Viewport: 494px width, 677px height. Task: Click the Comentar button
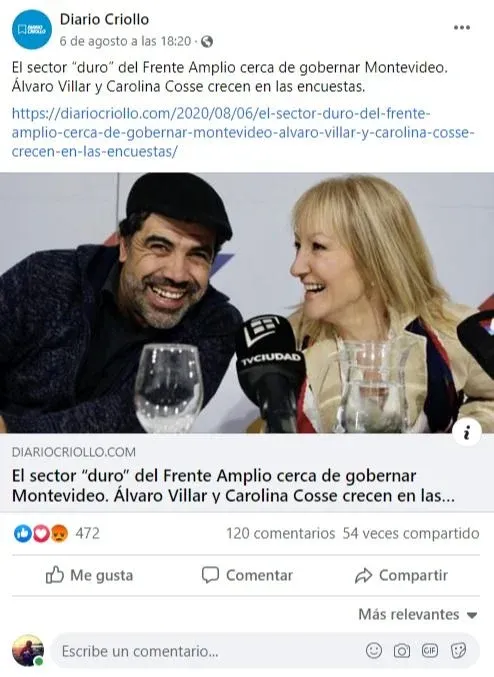247,576
